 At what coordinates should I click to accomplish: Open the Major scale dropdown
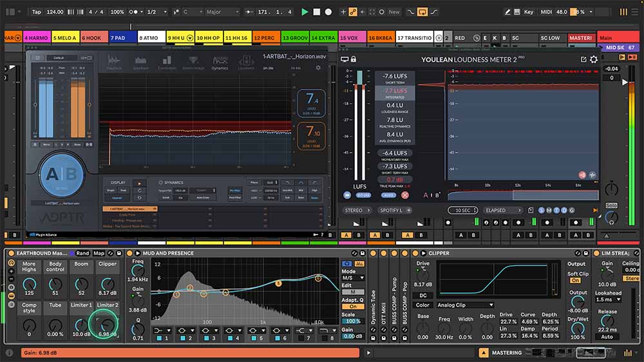pyautogui.click(x=222, y=12)
